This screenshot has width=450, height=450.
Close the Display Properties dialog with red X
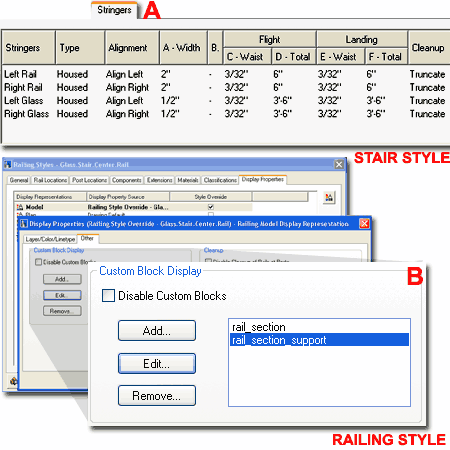(364, 223)
